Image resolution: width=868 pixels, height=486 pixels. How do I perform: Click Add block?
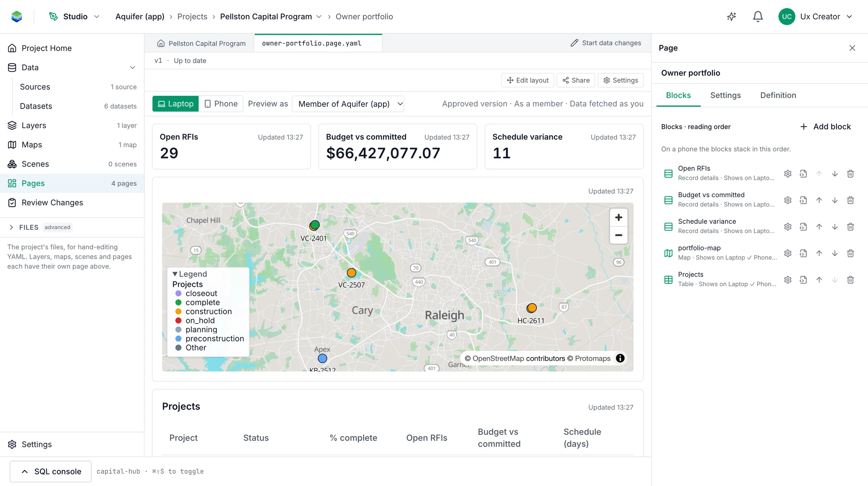(825, 127)
